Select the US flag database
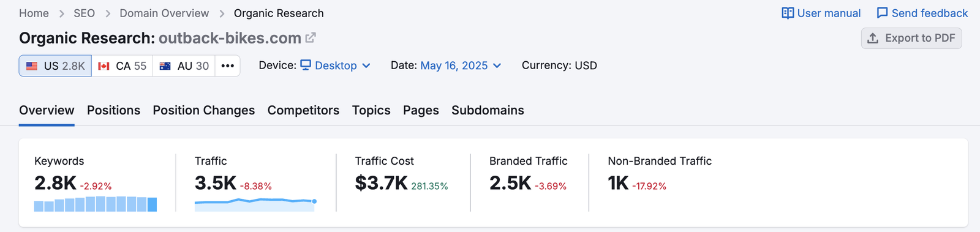 [55, 65]
